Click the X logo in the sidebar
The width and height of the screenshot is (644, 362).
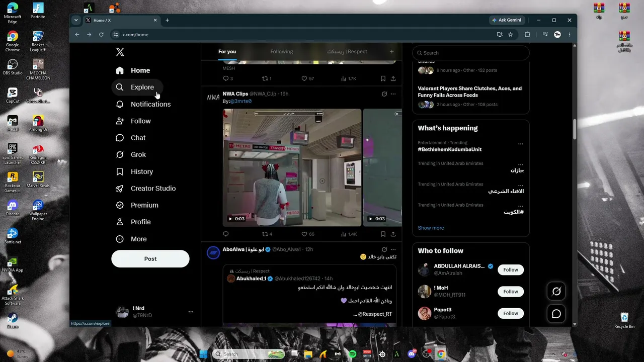120,52
